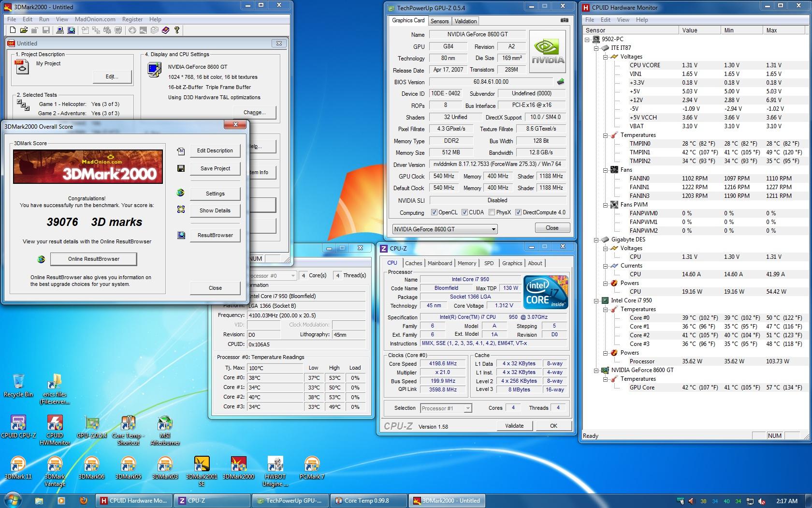Open the Windows Start orb

(13, 500)
